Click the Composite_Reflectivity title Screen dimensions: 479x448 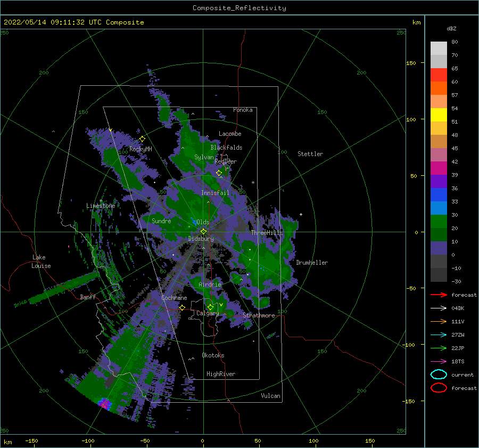240,8
